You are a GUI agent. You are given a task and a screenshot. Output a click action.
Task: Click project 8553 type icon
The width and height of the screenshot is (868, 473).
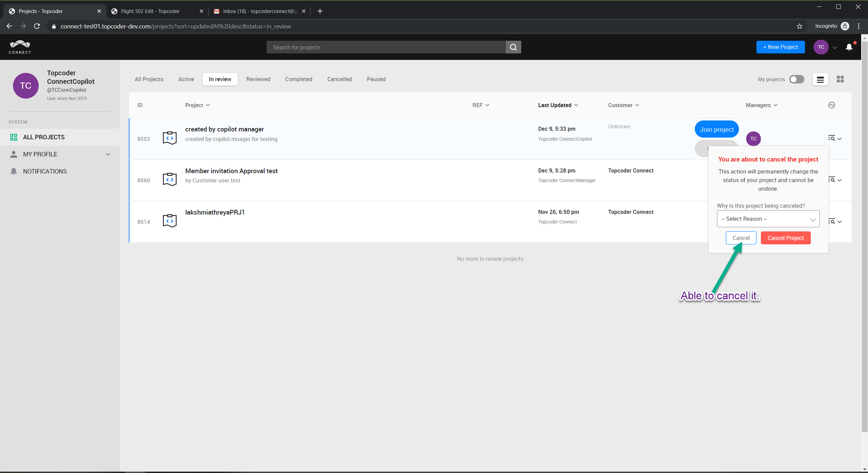click(x=169, y=138)
